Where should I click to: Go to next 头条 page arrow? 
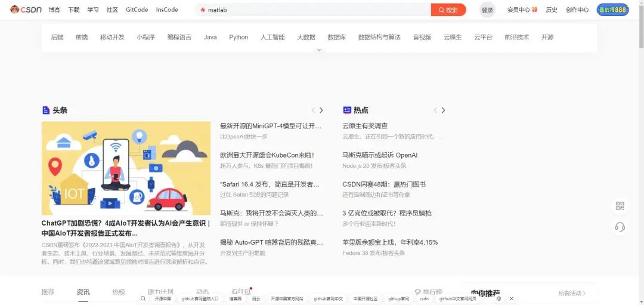pyautogui.click(x=321, y=110)
